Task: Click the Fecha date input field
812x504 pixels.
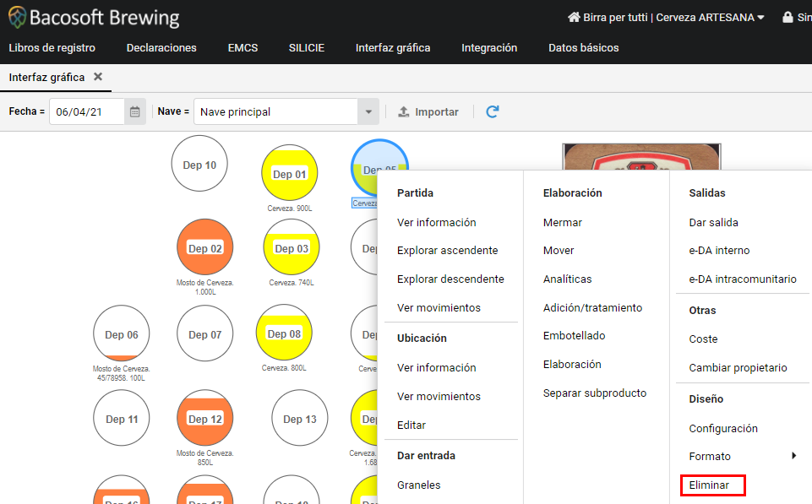Action: (86, 111)
